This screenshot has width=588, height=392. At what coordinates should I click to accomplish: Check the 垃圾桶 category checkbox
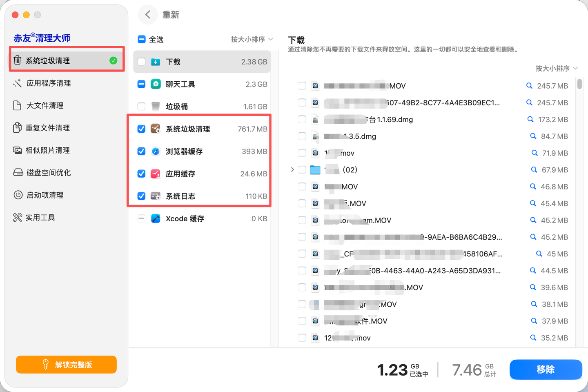tap(141, 107)
